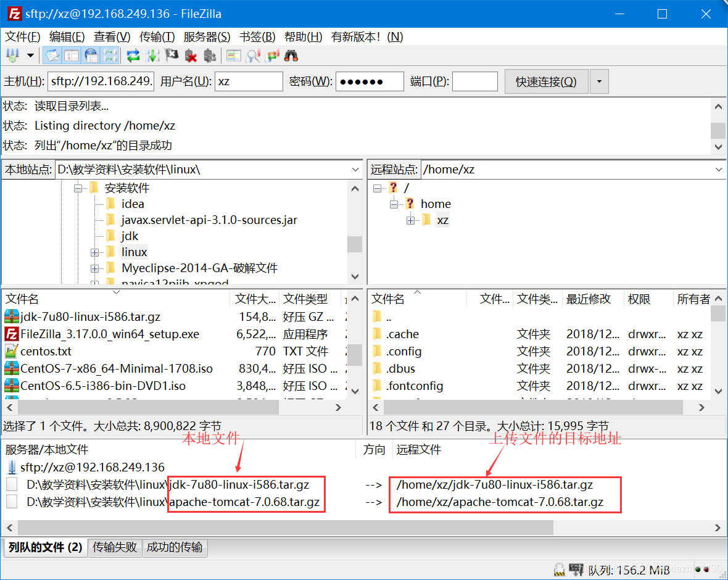Focus the 主机(H) host input field

101,81
